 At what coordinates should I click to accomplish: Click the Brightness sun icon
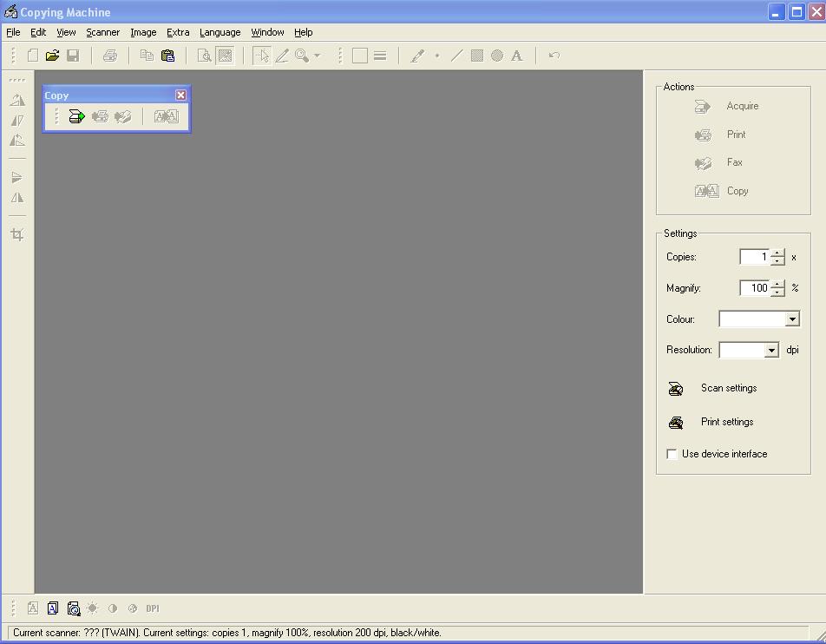[x=93, y=608]
